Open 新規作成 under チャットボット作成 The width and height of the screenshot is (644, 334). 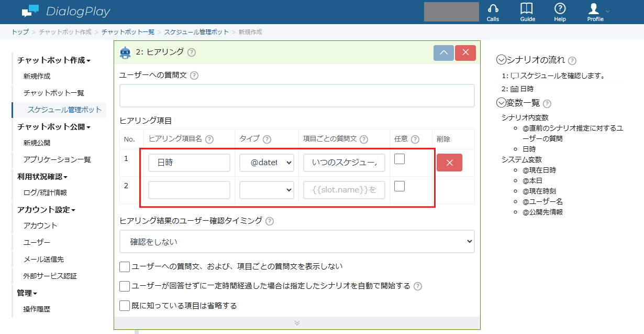[37, 77]
